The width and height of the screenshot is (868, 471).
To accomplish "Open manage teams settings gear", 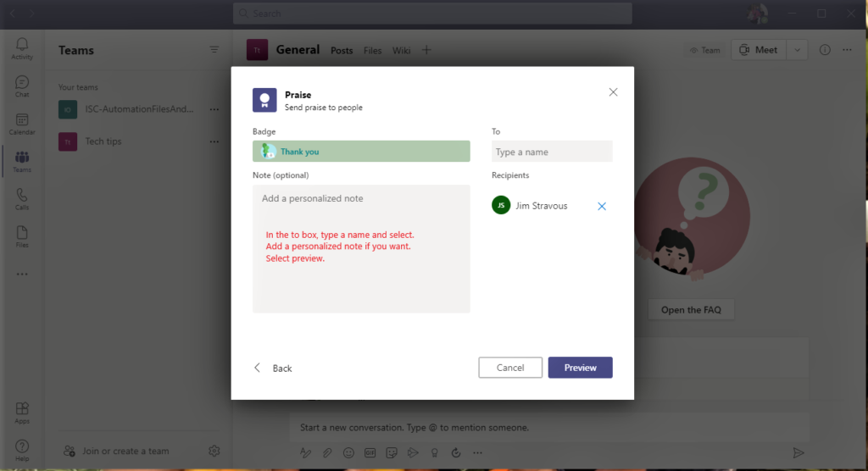I will click(x=214, y=451).
